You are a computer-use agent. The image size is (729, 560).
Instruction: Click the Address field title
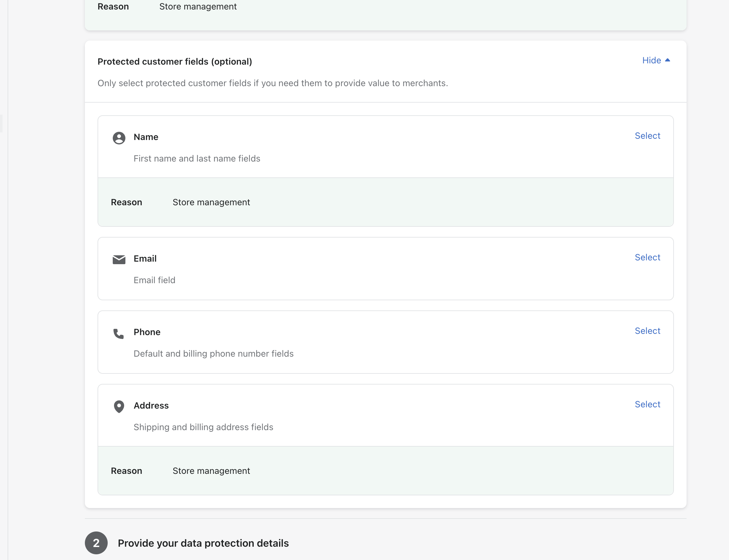point(151,405)
